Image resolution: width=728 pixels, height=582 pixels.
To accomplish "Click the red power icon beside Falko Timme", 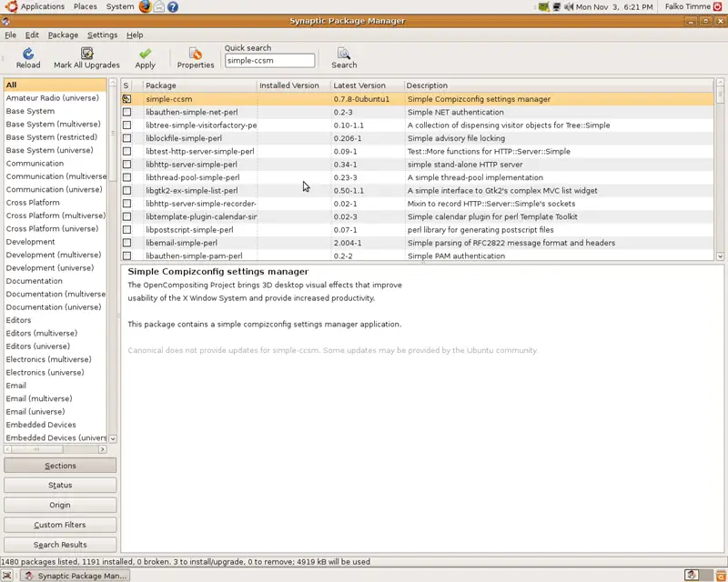I will pyautogui.click(x=717, y=6).
